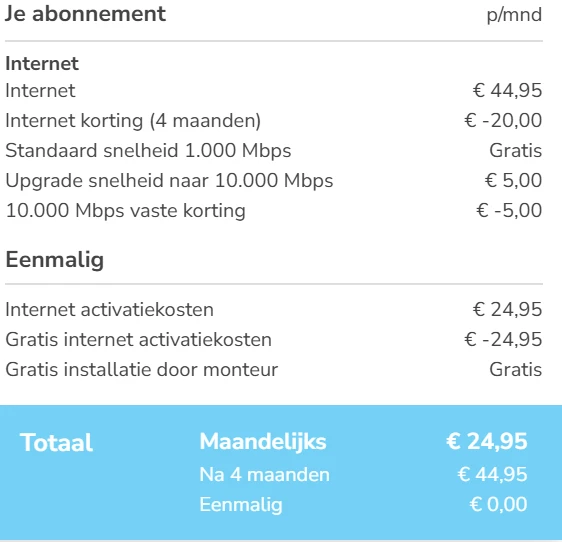The width and height of the screenshot is (562, 542).
Task: Select '10.000 Mbps vaste korting' line
Action: coord(126,211)
